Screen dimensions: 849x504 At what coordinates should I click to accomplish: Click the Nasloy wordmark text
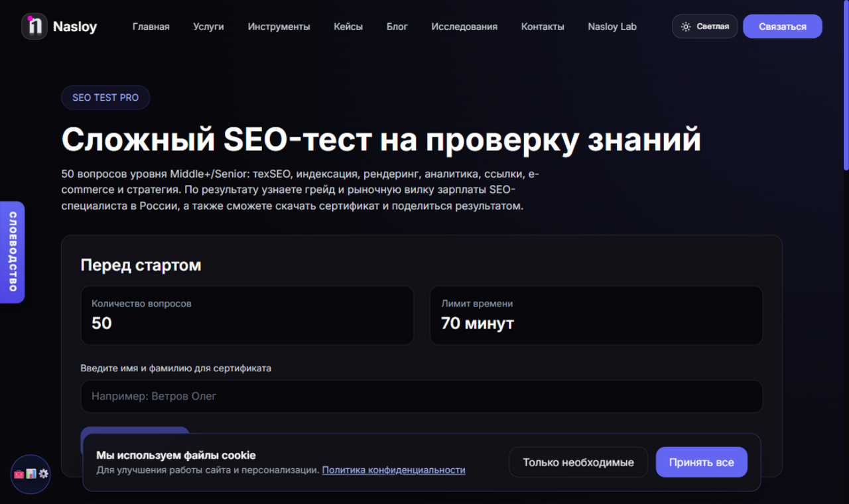[x=75, y=27]
